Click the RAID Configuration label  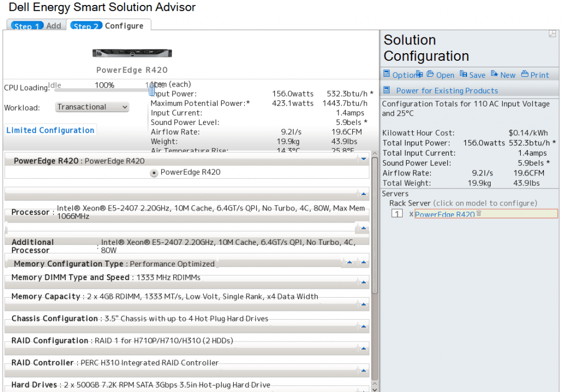click(x=50, y=340)
